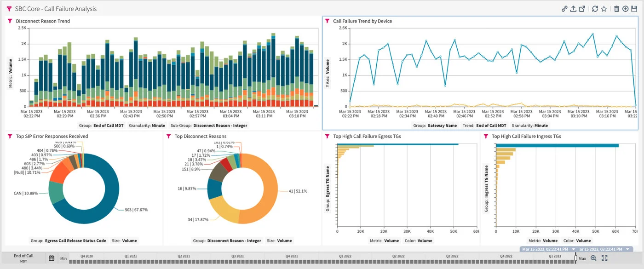
Task: Add a new widget with plus icon
Action: tap(626, 9)
